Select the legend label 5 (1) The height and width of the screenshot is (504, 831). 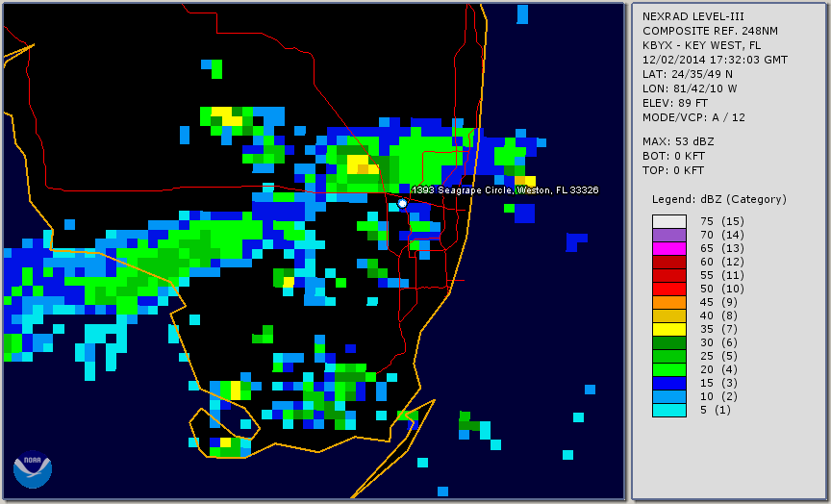pos(716,410)
